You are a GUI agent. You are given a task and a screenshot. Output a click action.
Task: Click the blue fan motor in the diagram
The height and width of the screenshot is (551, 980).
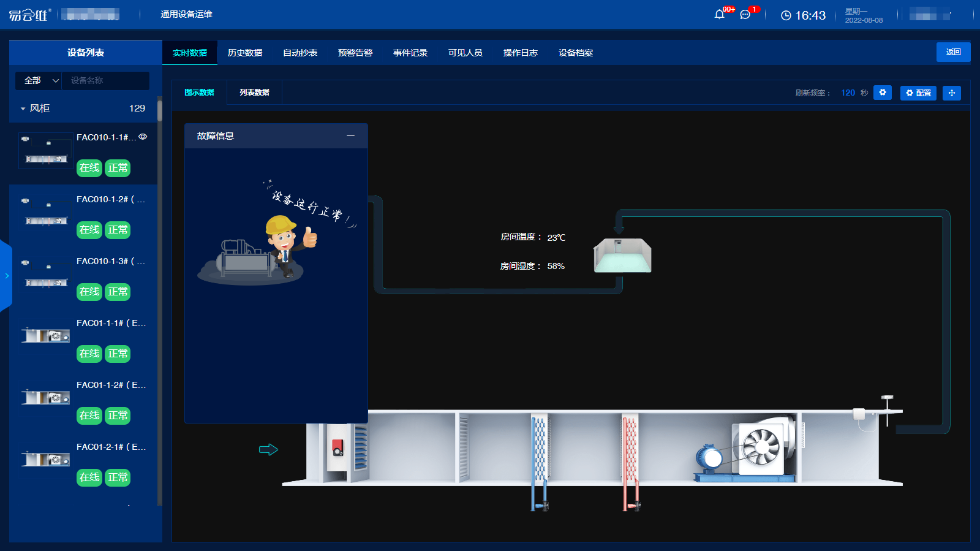[710, 458]
